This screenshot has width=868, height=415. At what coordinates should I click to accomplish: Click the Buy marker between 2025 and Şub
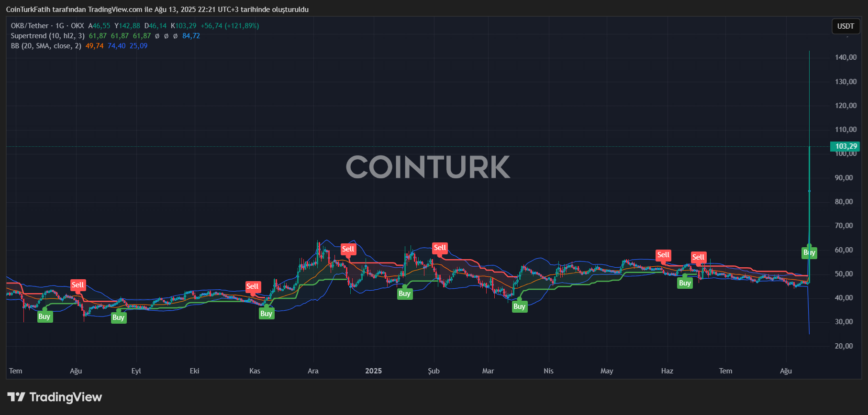point(404,294)
